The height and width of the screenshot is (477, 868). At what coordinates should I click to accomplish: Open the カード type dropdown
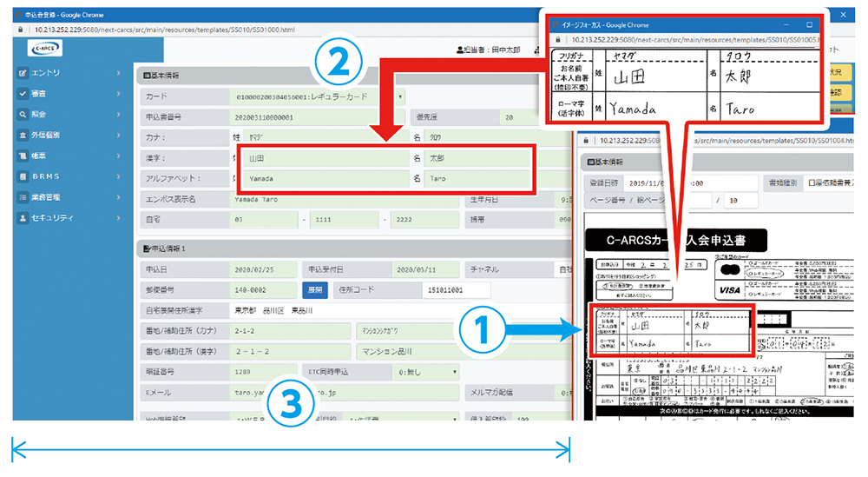(400, 96)
